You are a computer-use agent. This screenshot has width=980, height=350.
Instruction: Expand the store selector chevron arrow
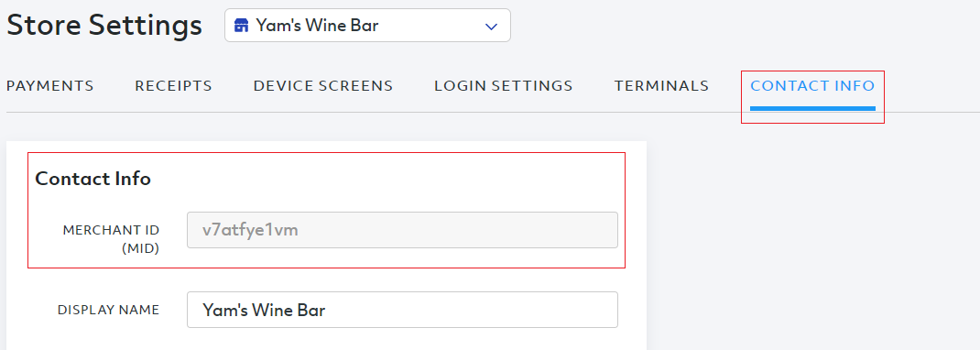pos(491,27)
